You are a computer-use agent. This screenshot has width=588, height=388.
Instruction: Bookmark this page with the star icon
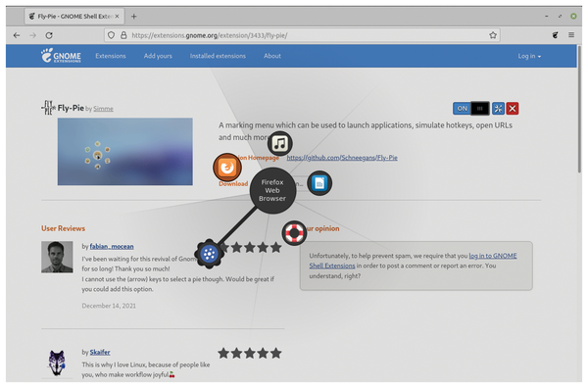[493, 35]
